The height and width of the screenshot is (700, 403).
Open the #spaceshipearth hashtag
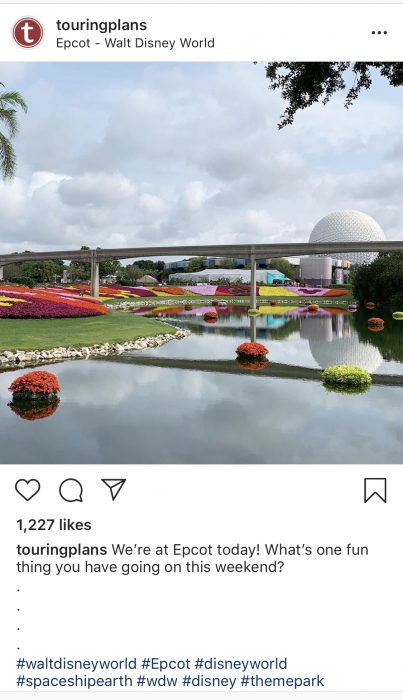tap(74, 682)
